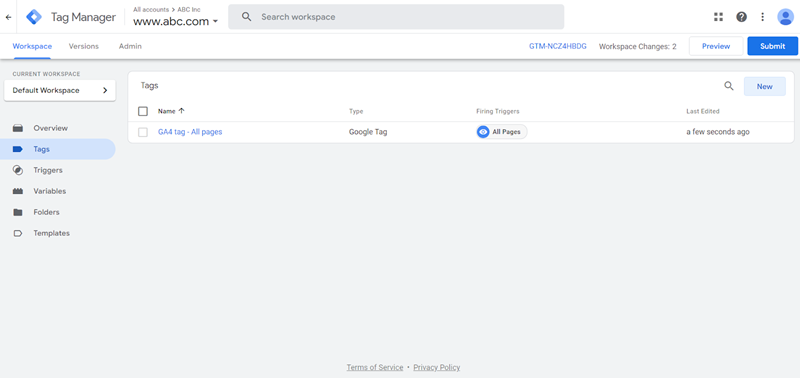Viewport: 800px width, 378px height.
Task: Click the Type column header
Action: 356,111
